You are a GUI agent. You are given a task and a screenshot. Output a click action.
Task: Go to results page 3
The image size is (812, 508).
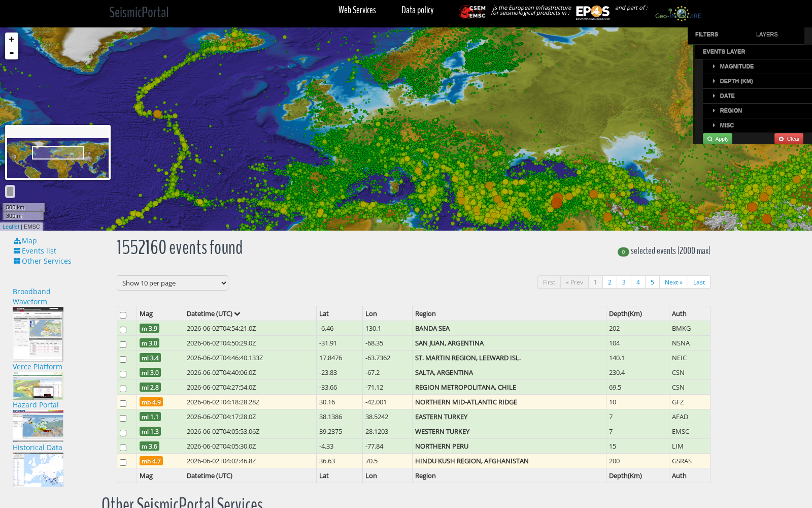[624, 282]
